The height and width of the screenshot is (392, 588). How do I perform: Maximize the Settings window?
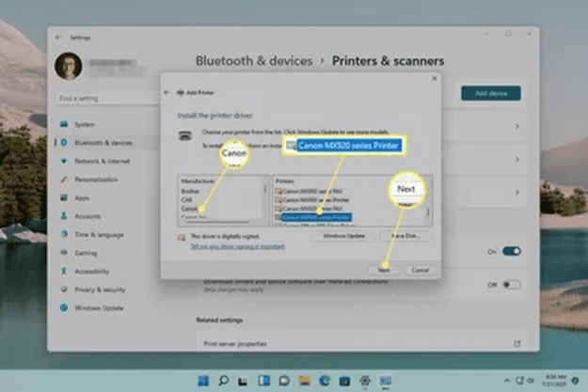pos(508,34)
